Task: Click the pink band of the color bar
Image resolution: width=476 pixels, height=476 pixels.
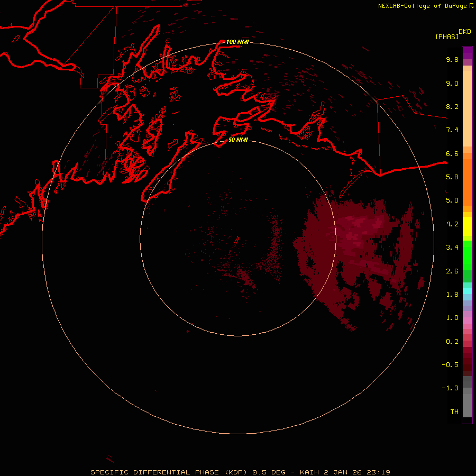Action: coord(467,321)
